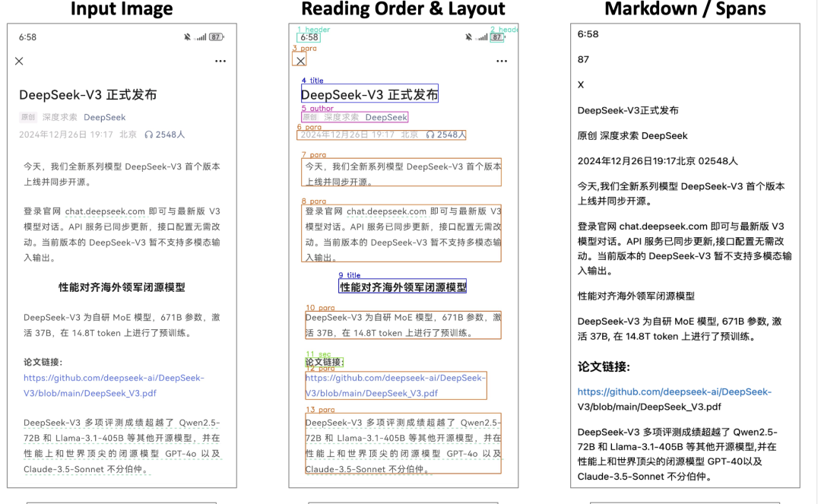
Task: Click the 6:58 clock in Input Image panel
Action: click(28, 37)
